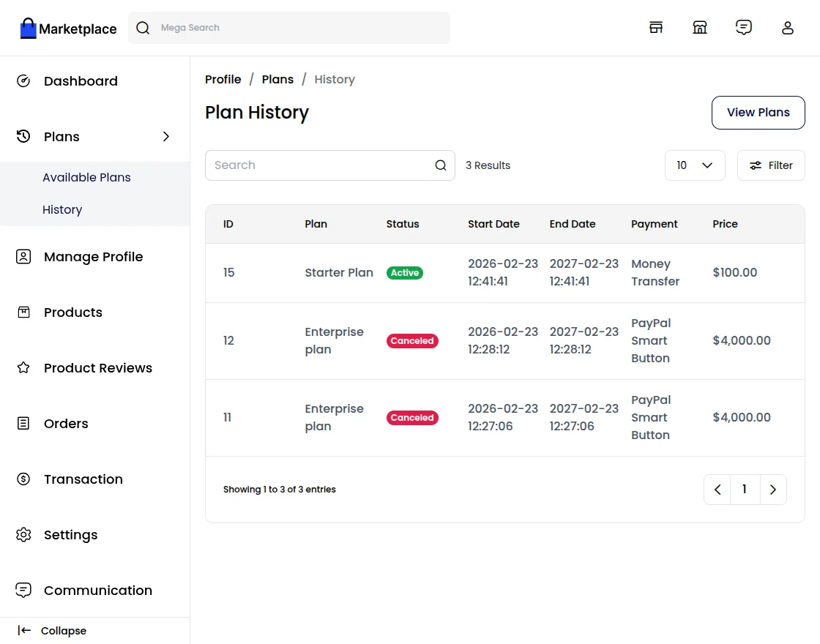Switch to the Available Plans submenu item
Screen dimensions: 820x644
coord(86,177)
